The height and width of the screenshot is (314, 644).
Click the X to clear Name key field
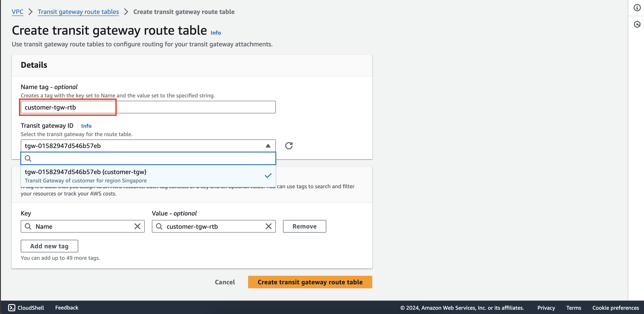138,226
